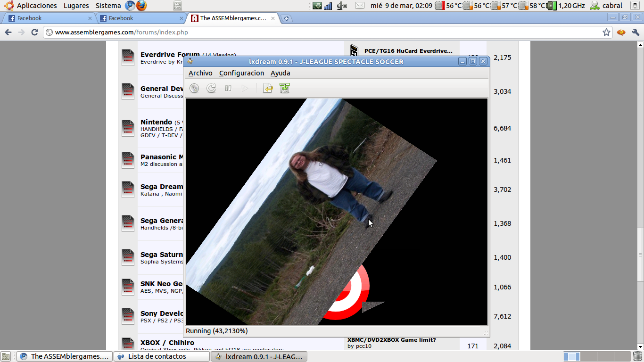Click the Everdrive Forum status icon

coord(128,58)
